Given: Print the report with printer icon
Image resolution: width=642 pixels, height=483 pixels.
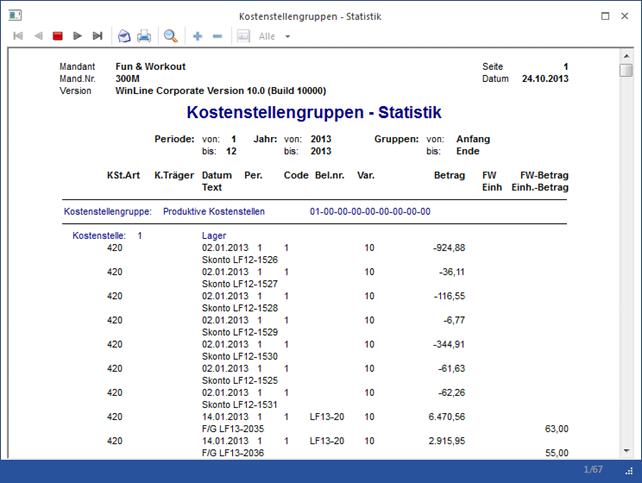Looking at the screenshot, I should click(144, 36).
